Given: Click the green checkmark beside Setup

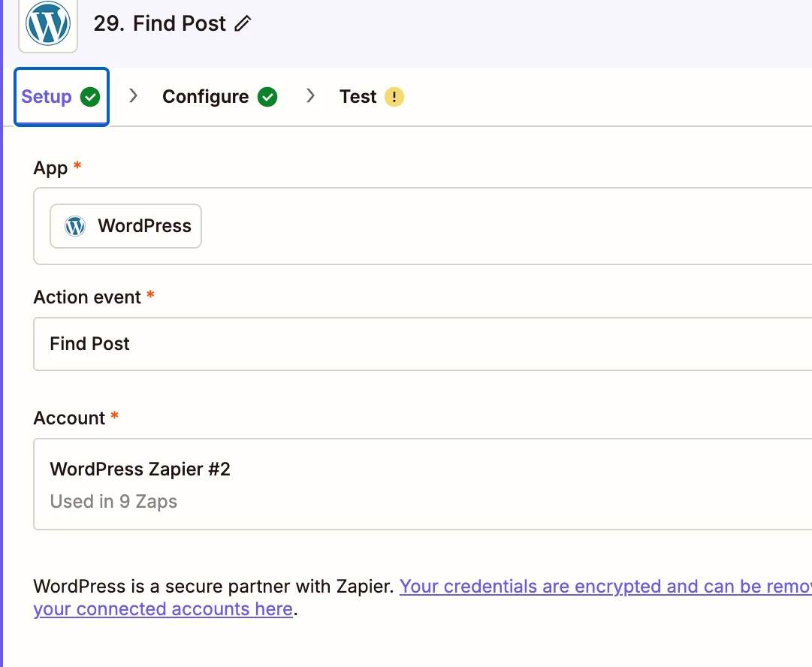Looking at the screenshot, I should point(90,97).
